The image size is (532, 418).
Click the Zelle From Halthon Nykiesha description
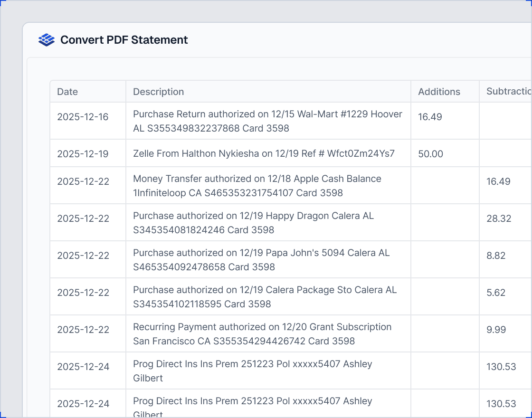coord(264,154)
